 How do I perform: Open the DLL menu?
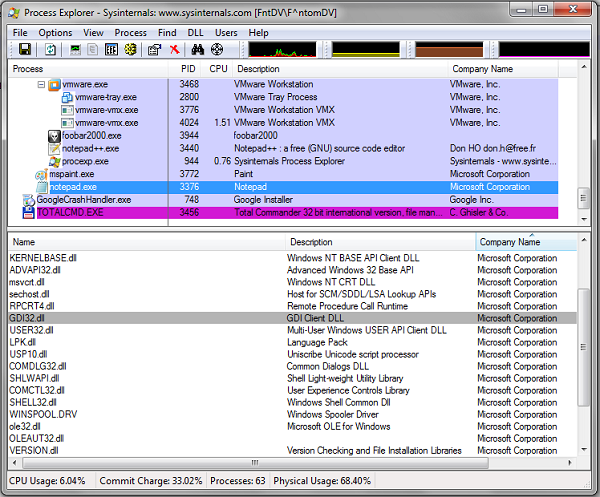click(196, 33)
